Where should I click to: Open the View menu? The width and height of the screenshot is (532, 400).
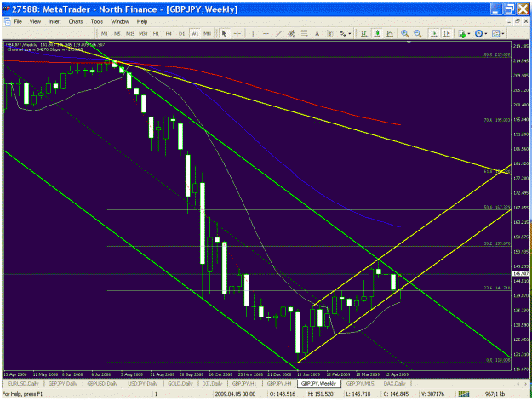35,21
